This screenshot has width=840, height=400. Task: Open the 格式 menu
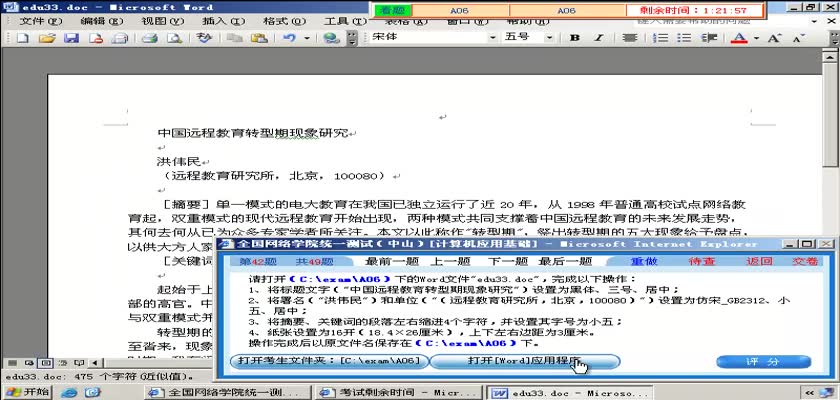284,21
